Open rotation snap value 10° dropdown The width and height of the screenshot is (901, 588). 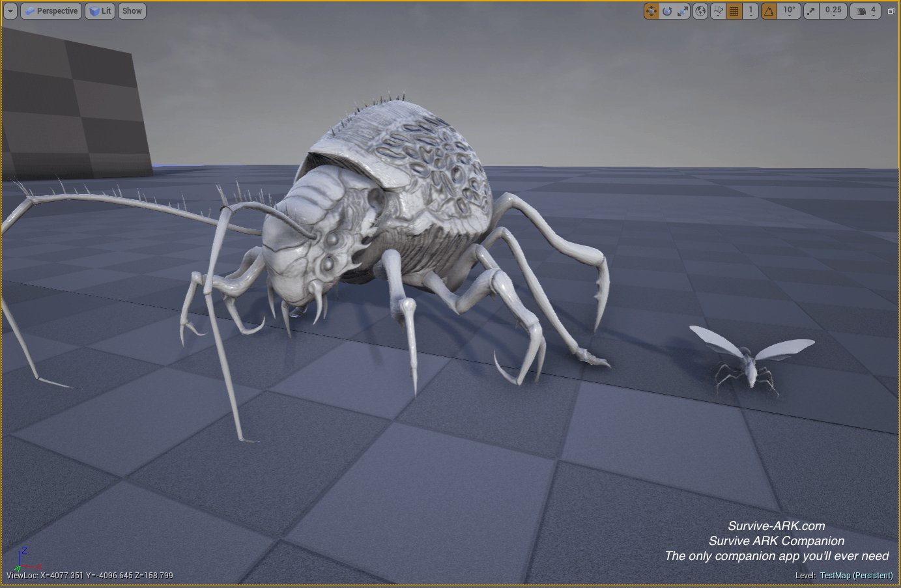pos(789,11)
